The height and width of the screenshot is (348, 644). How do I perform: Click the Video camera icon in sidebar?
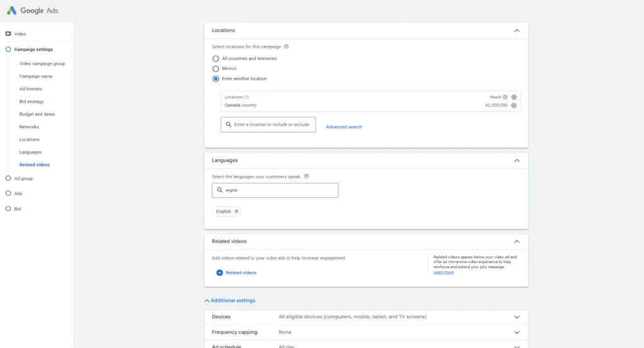(x=8, y=34)
